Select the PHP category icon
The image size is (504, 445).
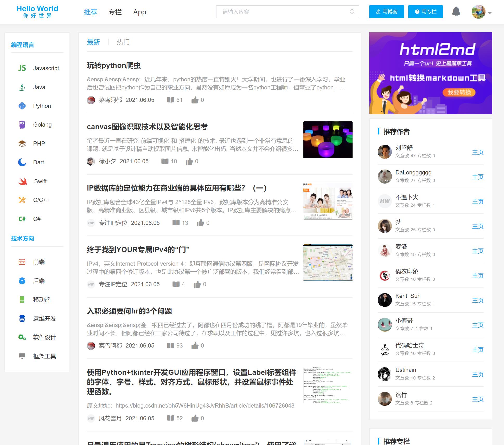click(x=22, y=143)
